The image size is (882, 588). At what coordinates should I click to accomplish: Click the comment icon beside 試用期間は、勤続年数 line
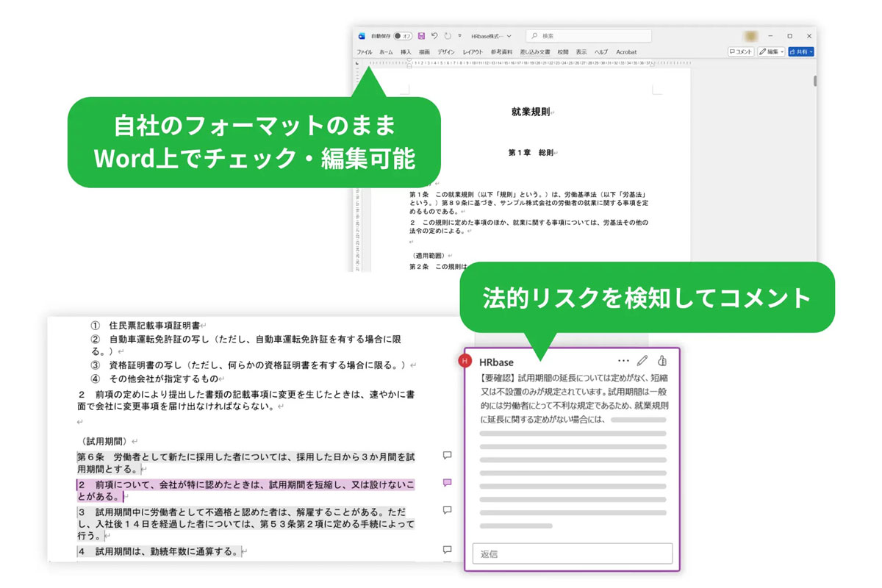point(447,550)
